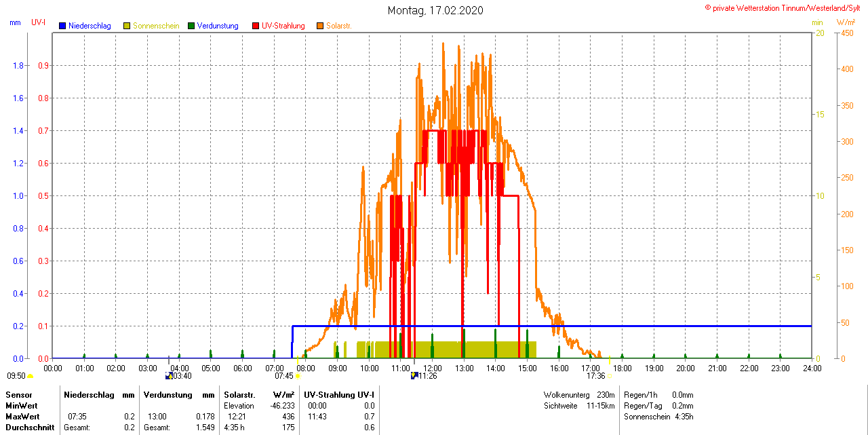Click the UV max time 11:43
868x435 pixels.
317,416
